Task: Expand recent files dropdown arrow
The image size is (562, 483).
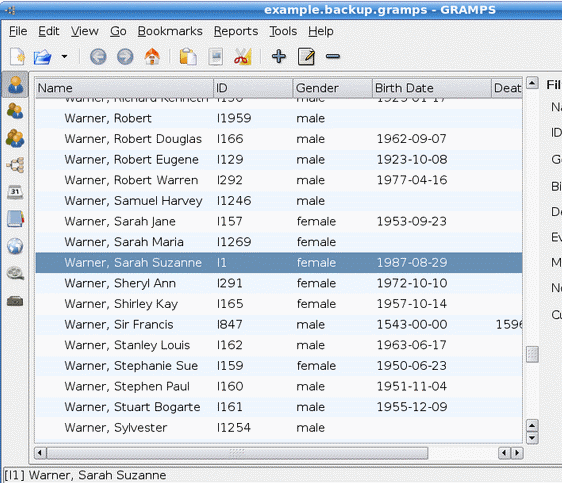Action: coord(64,56)
